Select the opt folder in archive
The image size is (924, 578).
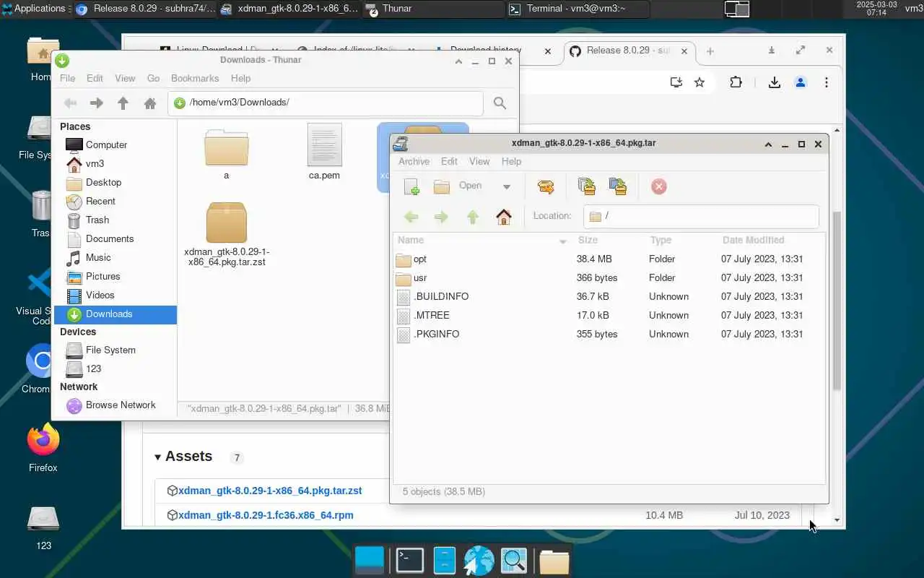[609, 259]
